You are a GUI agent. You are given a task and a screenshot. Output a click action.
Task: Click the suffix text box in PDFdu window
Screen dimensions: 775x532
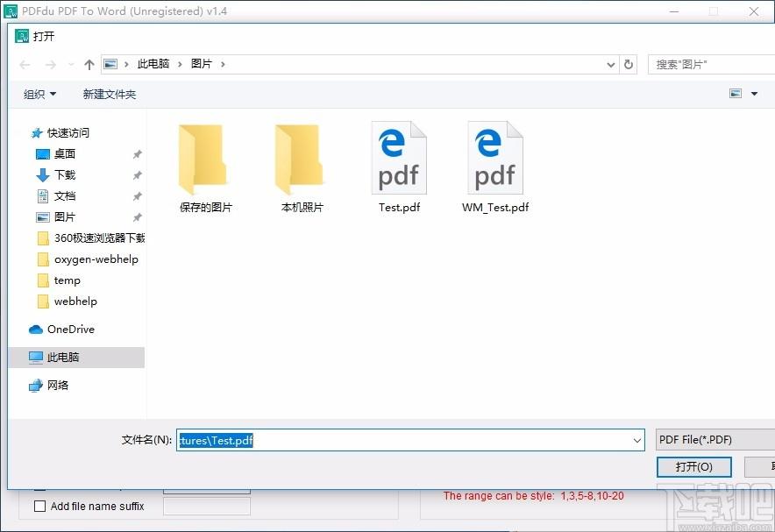pos(207,507)
